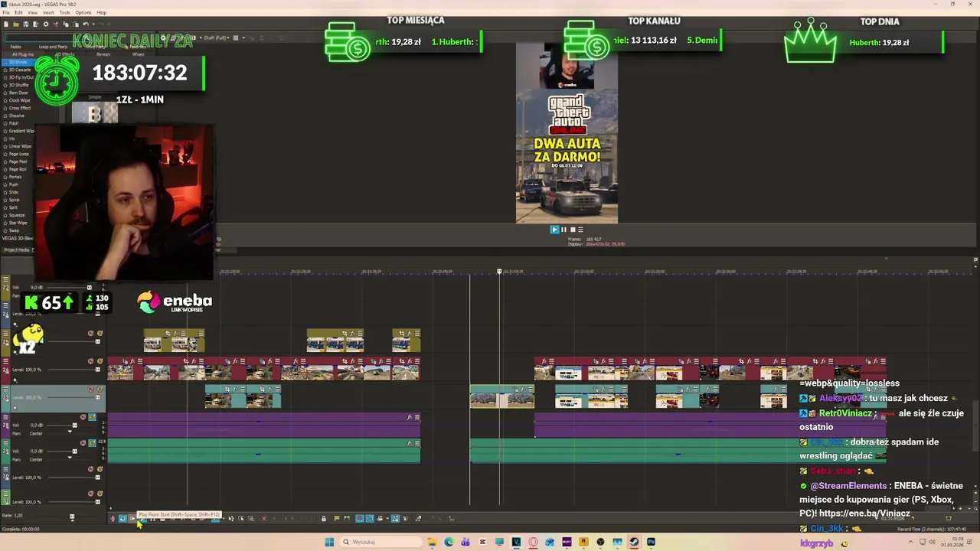Viewport: 980px width, 551px height.
Task: Click the timeline playhead marker
Action: [x=499, y=271]
